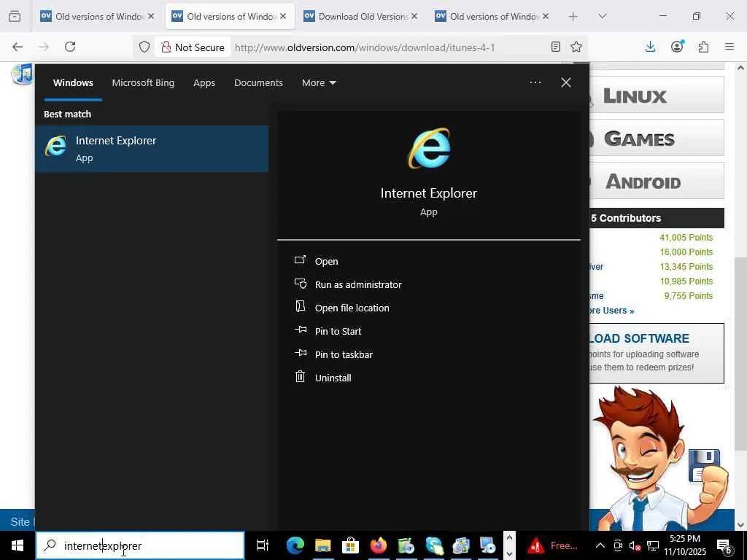Image resolution: width=747 pixels, height=560 pixels.
Task: List all tabs with the chevron
Action: [x=603, y=16]
